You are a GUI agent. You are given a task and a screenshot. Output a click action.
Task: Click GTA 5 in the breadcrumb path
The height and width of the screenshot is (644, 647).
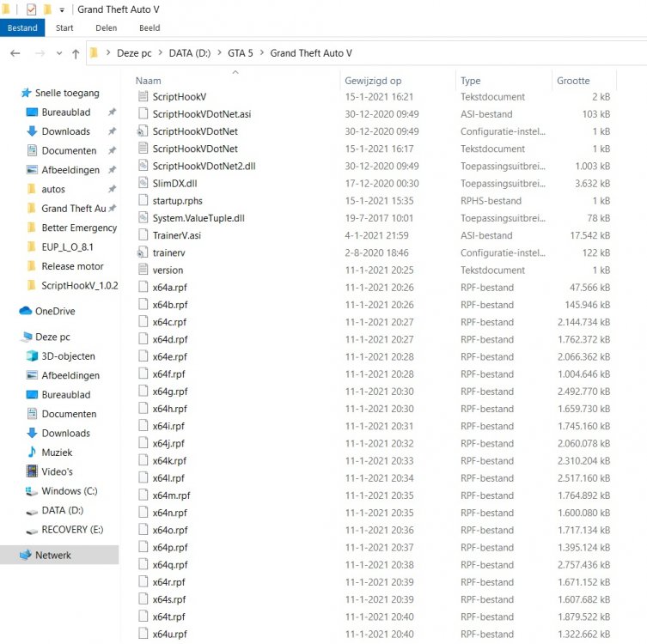[240, 53]
